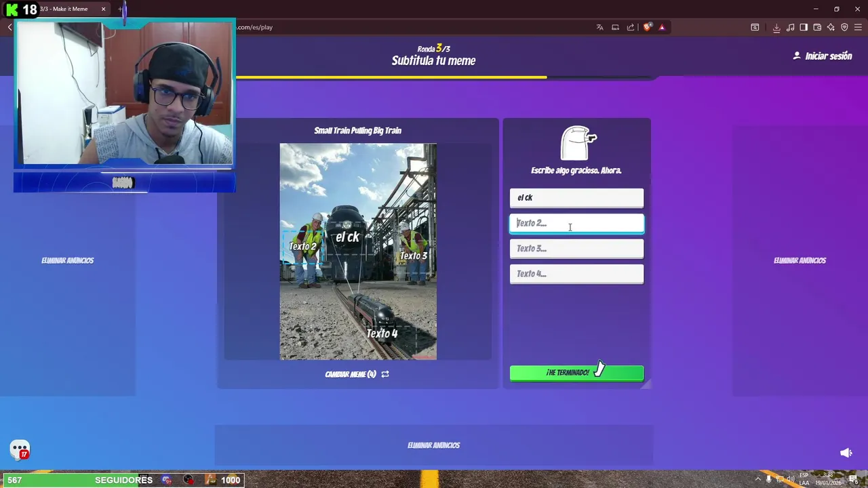Open the volume tray icon

coord(791,479)
